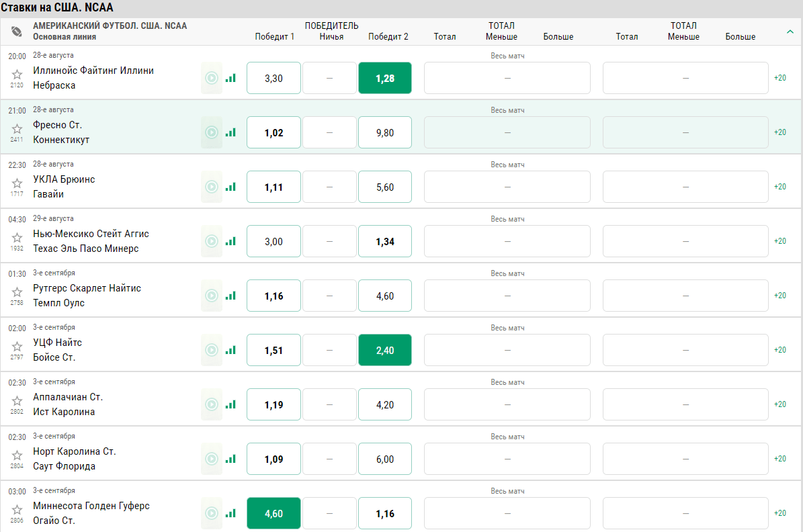Show statistics for Рутгерс Скарлет Найтис match
The height and width of the screenshot is (532, 803).
pyautogui.click(x=230, y=296)
